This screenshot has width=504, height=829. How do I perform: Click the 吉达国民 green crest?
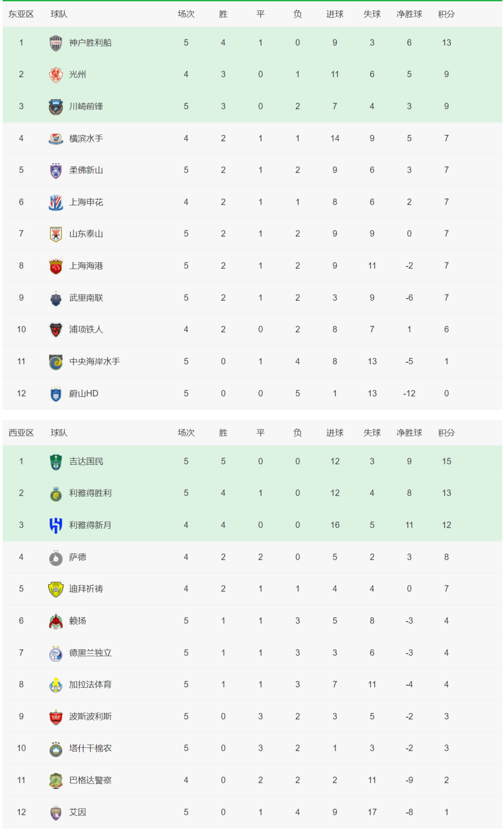tap(56, 461)
